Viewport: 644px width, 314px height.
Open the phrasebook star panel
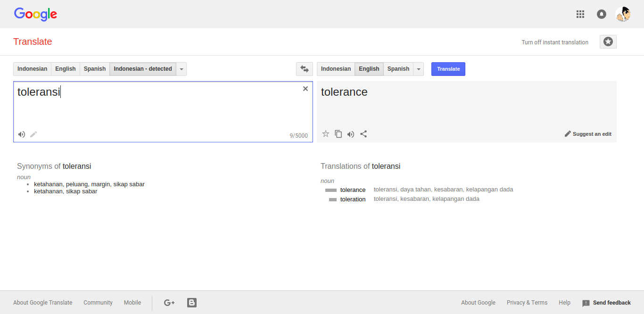click(x=608, y=41)
